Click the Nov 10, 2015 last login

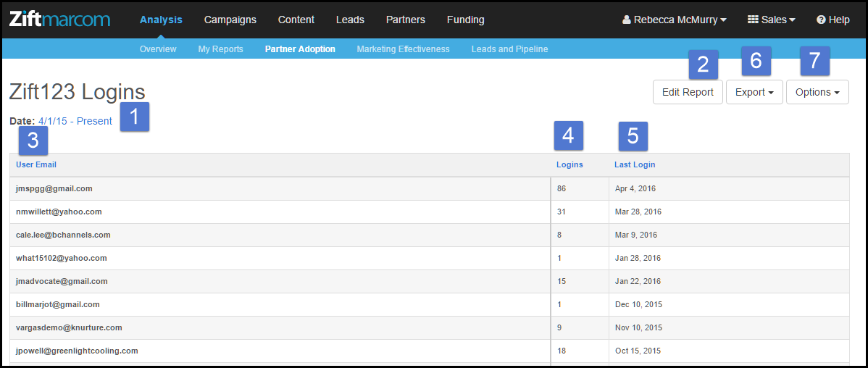click(638, 328)
